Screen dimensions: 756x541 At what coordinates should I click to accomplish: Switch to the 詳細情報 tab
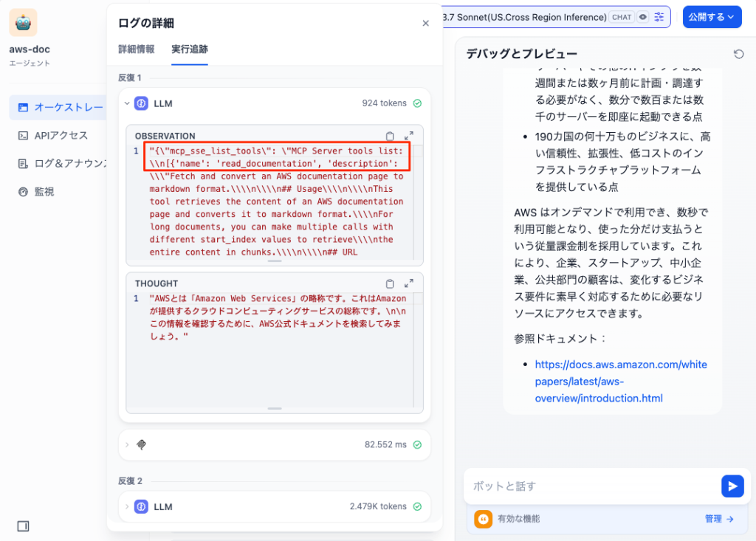pos(137,49)
